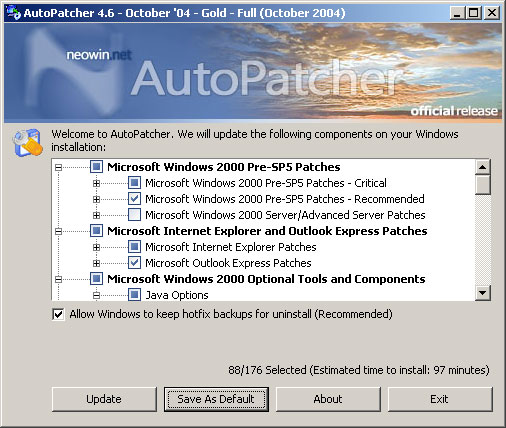
Task: Minimize the AutoPatcher window
Action: (x=458, y=13)
